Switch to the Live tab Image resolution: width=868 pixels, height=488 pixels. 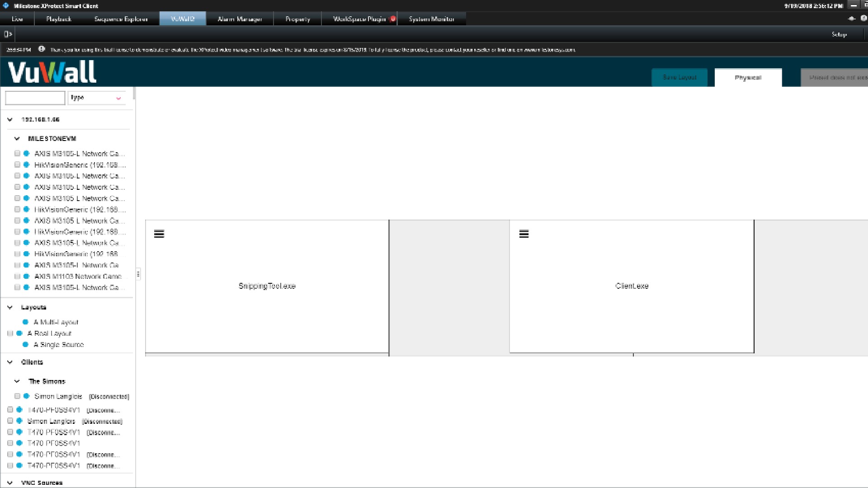click(17, 19)
